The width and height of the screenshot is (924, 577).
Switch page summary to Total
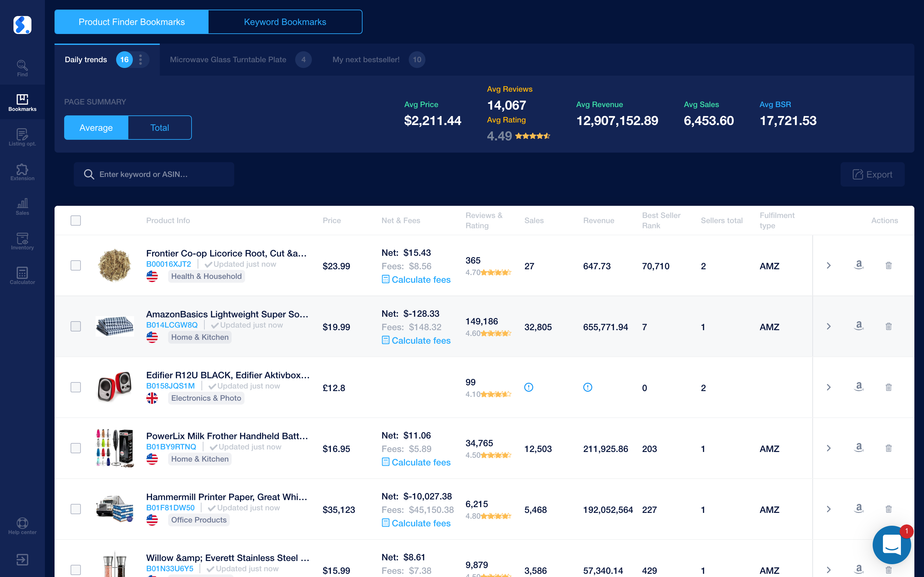pos(159,128)
